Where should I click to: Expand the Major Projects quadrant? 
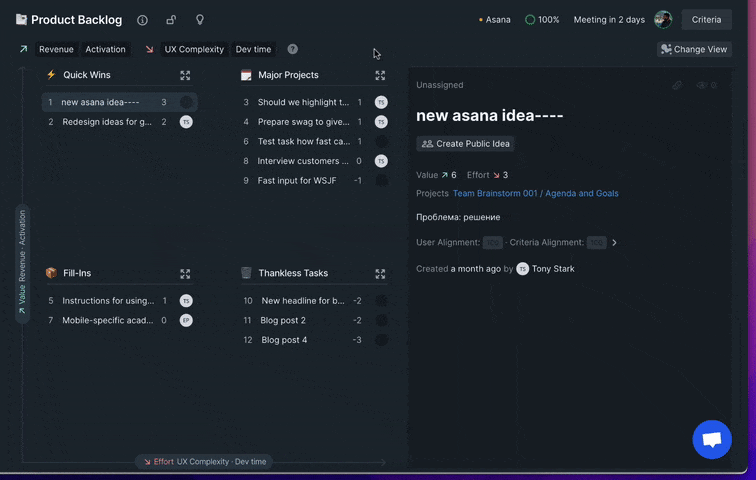(x=380, y=75)
